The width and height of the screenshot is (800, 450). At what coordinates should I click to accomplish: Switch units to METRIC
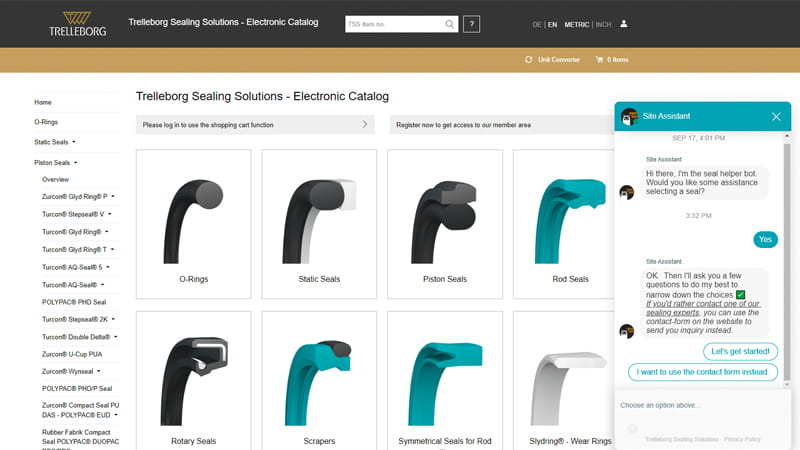point(576,24)
